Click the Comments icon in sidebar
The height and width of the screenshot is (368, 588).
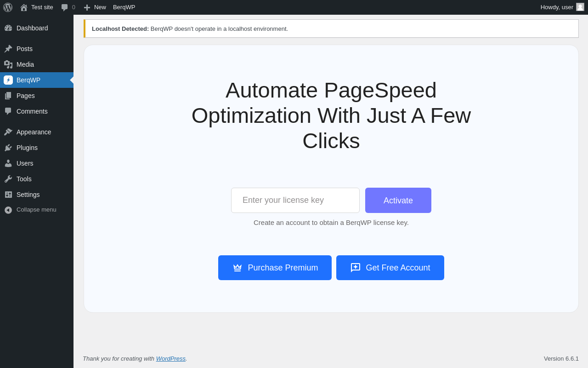8,111
